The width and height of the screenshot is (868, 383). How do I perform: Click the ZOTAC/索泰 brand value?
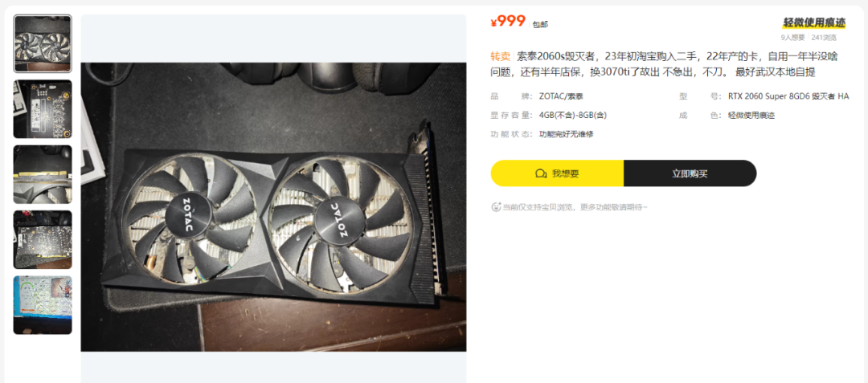[561, 96]
